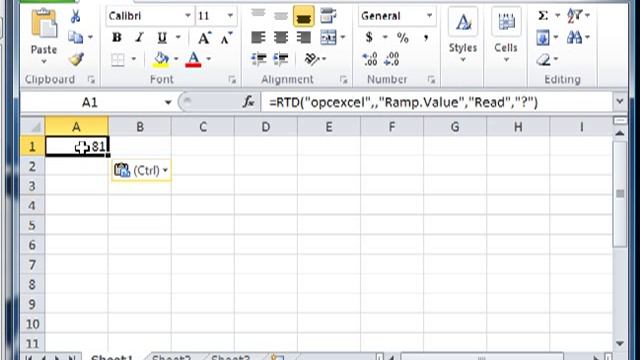Viewport: 640px width, 360px height.
Task: Apply Percent Style
Action: coord(402,38)
